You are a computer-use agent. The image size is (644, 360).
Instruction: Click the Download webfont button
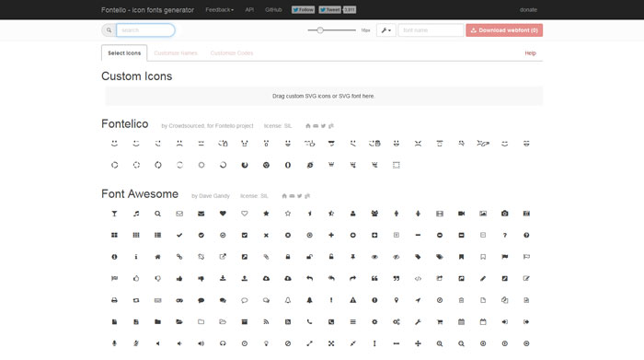504,30
